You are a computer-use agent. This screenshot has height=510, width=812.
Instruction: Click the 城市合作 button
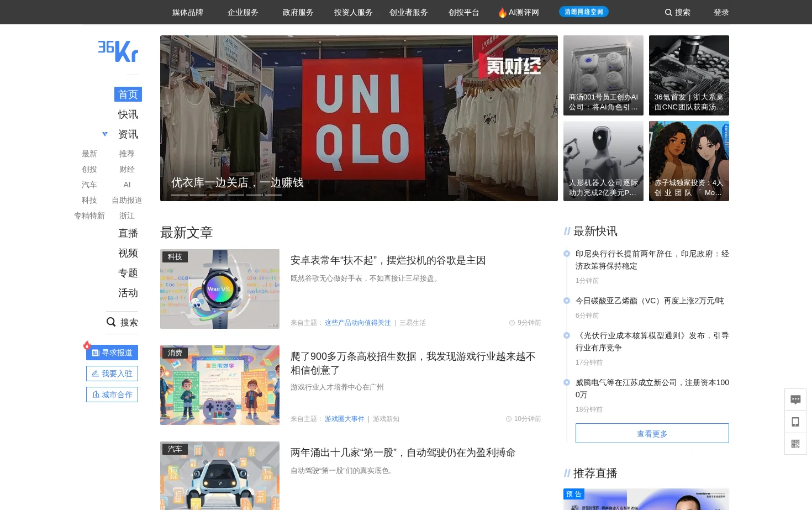point(112,395)
